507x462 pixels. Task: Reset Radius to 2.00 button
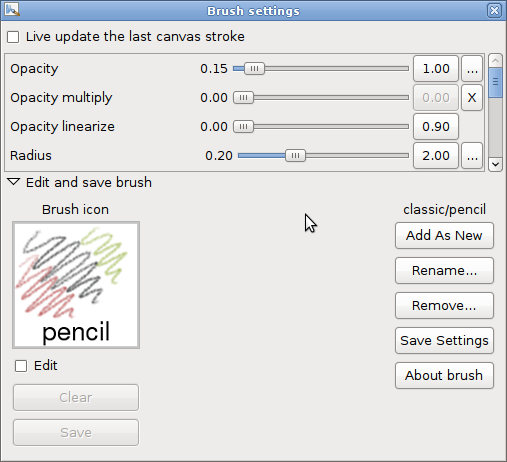pyautogui.click(x=436, y=156)
